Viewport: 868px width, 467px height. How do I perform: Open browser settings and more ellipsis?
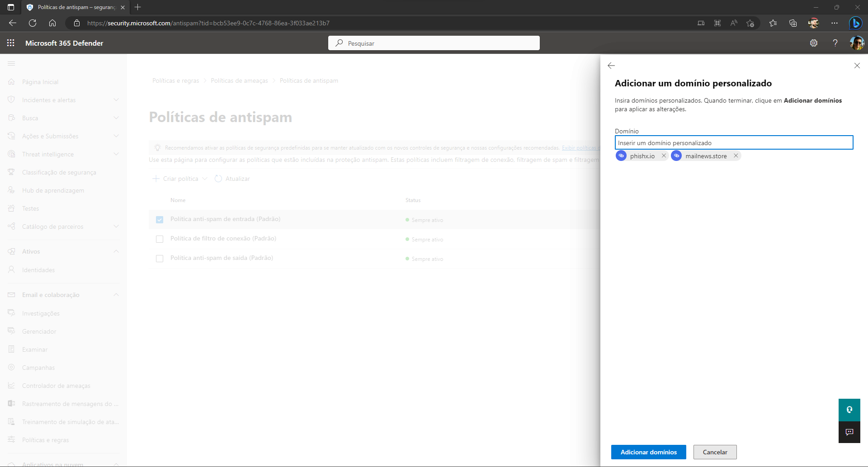click(x=835, y=23)
